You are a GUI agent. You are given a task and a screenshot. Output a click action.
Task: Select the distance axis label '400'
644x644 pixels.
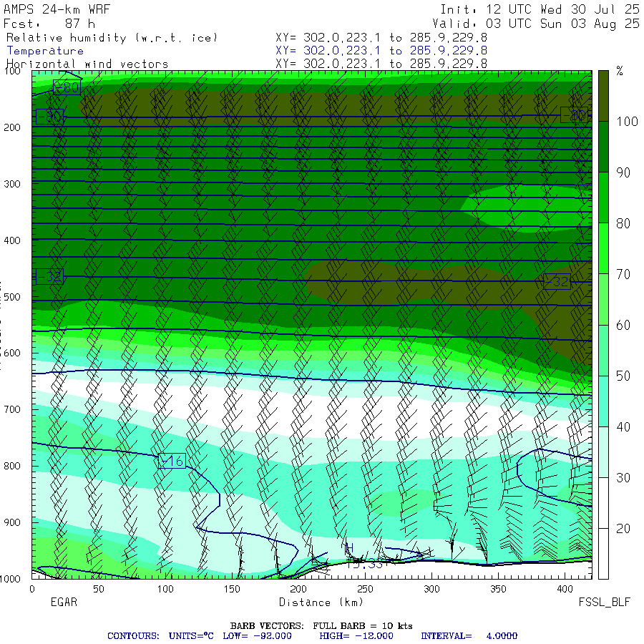[565, 589]
